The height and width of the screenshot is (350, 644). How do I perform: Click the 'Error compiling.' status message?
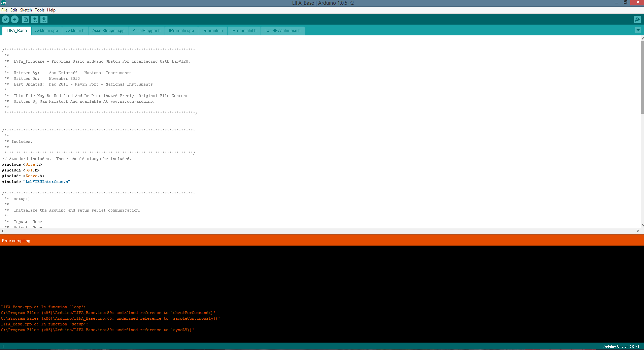[x=16, y=241]
